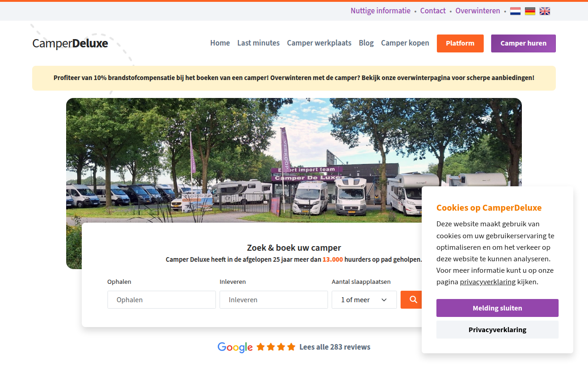The height and width of the screenshot is (368, 588).
Task: Go to Last minutes page
Action: tap(259, 43)
